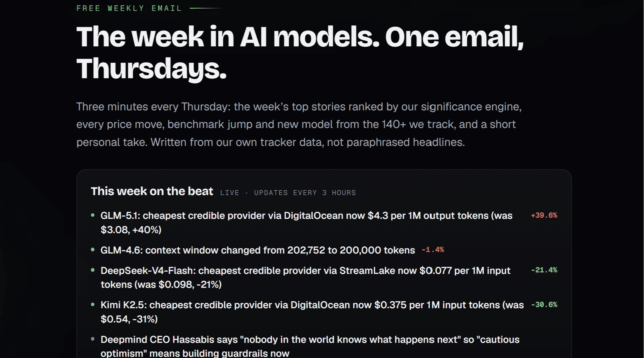The width and height of the screenshot is (644, 358).
Task: Click the -1.4% context change badge
Action: tap(433, 250)
